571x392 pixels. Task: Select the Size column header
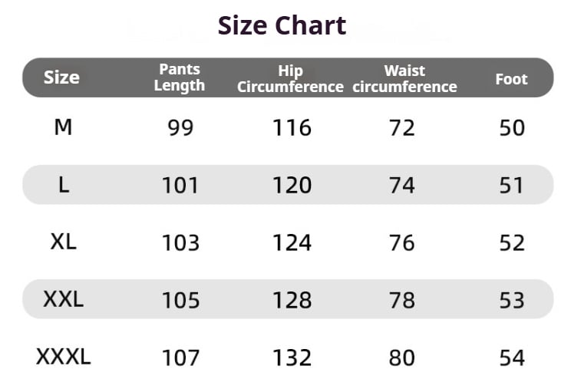click(61, 77)
